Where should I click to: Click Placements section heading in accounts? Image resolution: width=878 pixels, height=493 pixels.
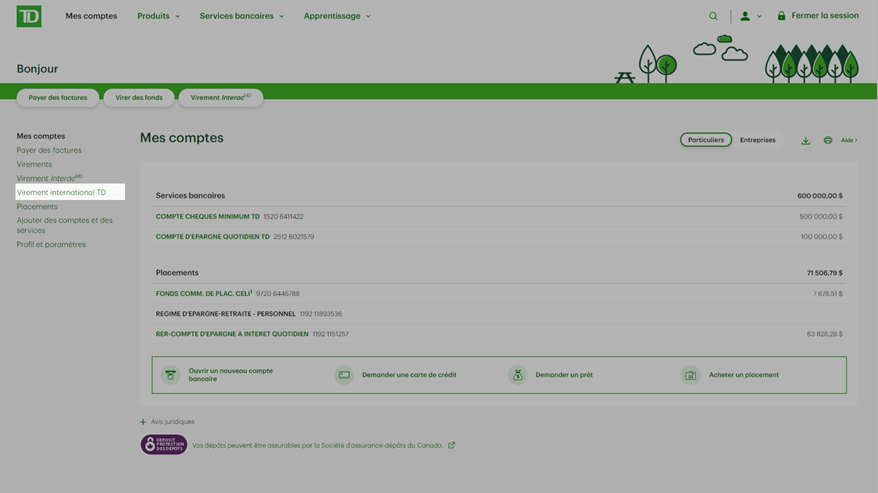click(177, 273)
